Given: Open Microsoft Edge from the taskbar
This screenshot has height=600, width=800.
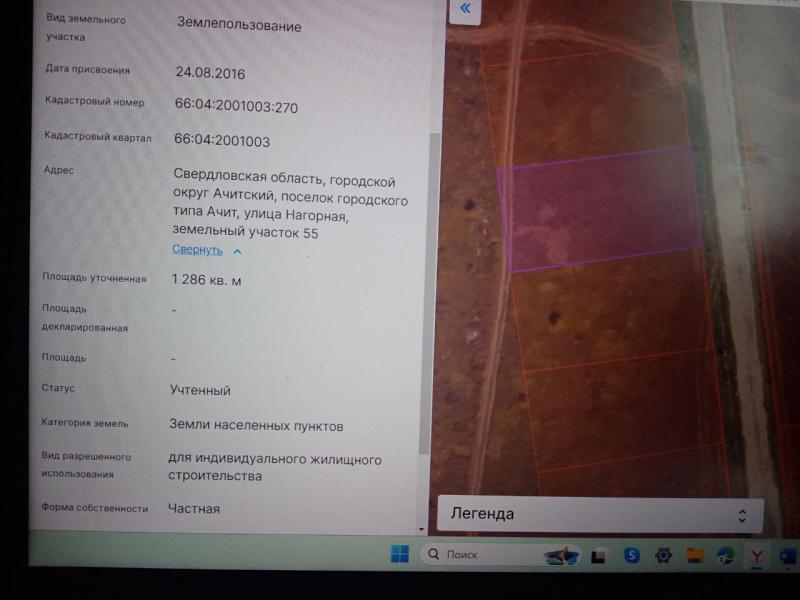Looking at the screenshot, I should pos(725,555).
